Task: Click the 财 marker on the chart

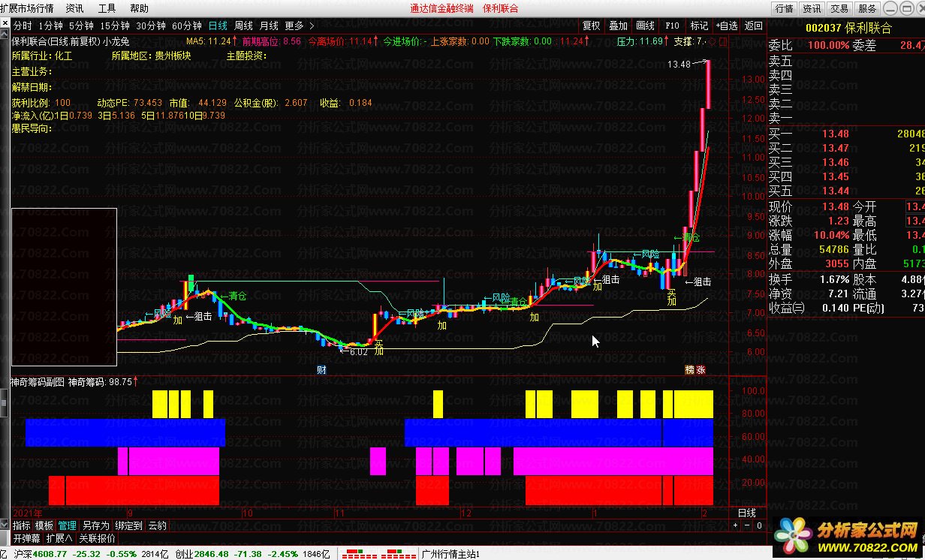Action: 321,370
